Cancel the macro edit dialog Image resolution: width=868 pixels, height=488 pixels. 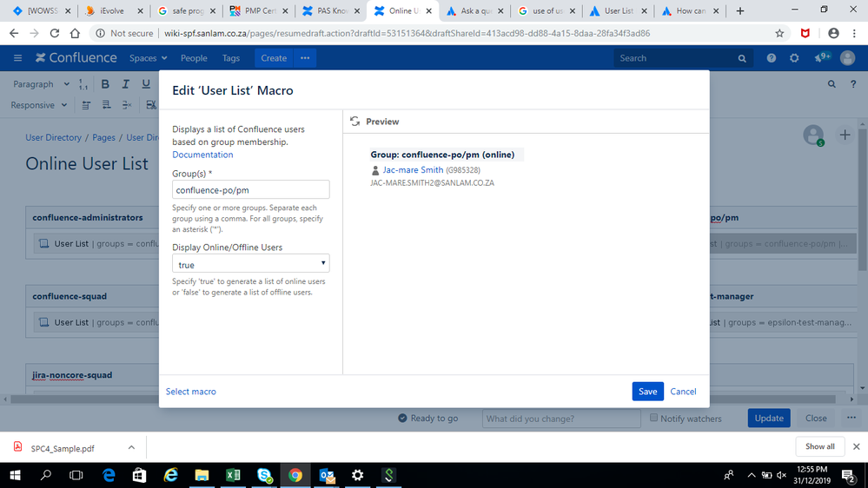[x=683, y=391]
